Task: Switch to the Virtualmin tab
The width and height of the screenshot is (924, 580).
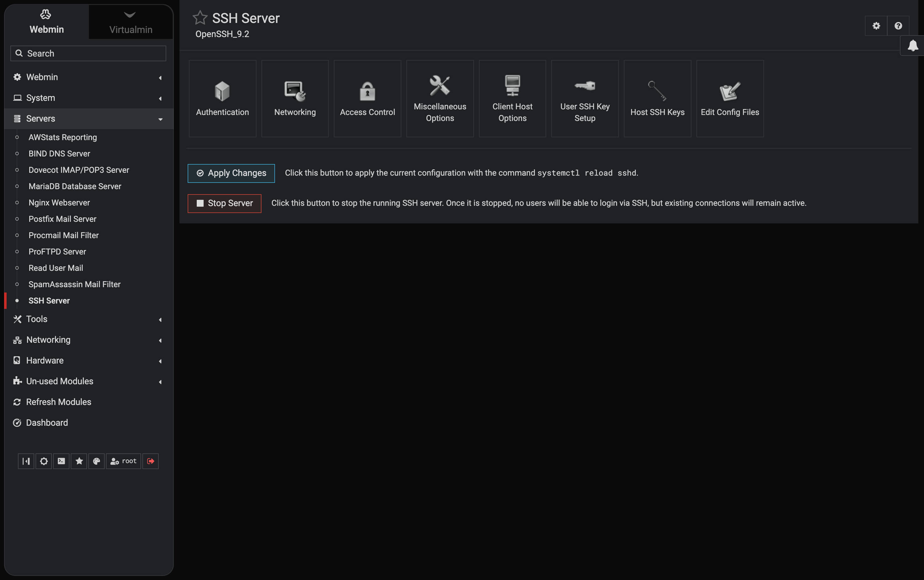Action: 130,22
